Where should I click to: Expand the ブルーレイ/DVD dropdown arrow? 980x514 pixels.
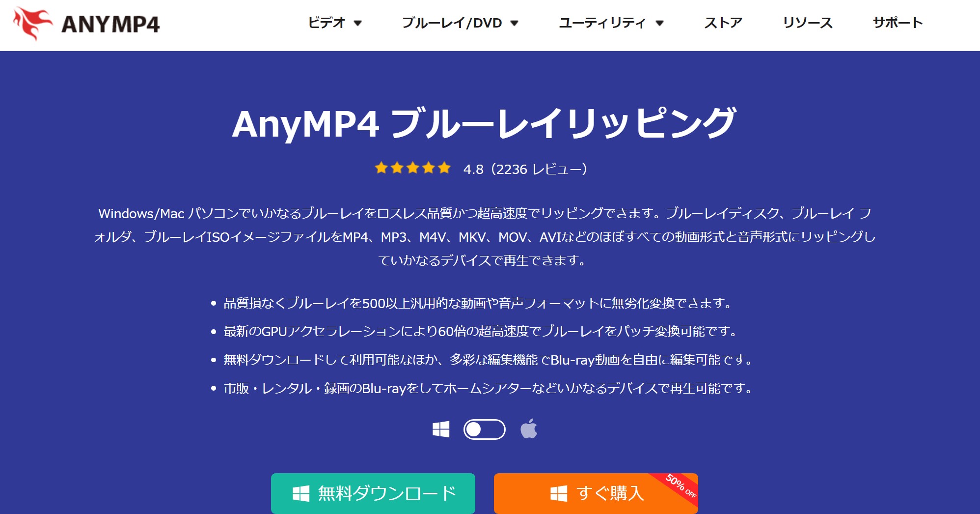pyautogui.click(x=515, y=23)
